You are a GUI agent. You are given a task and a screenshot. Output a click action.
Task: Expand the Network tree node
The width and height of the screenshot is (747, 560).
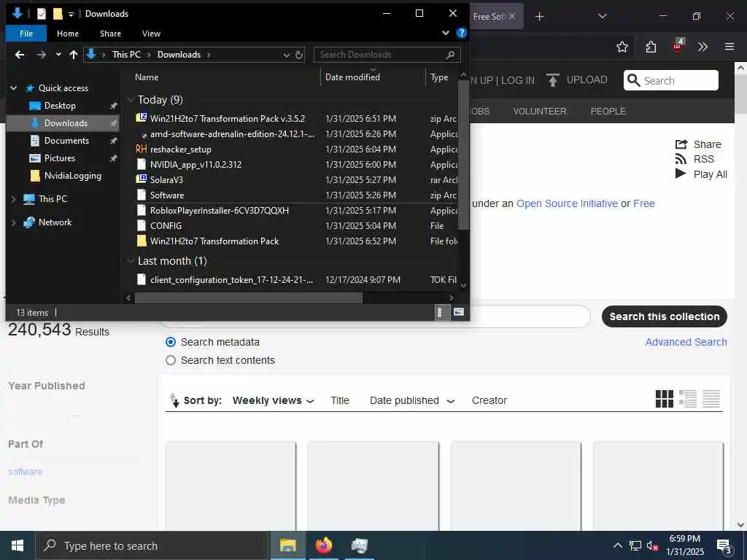pyautogui.click(x=14, y=222)
